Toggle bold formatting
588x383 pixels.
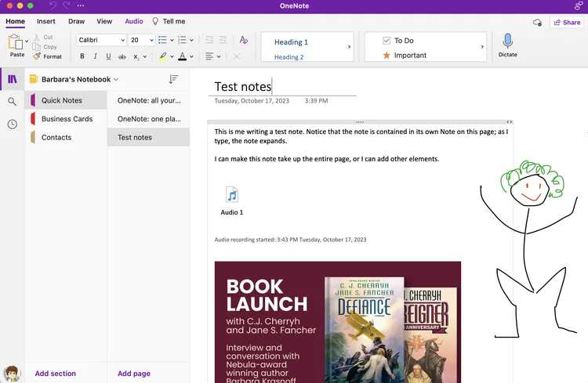81,56
